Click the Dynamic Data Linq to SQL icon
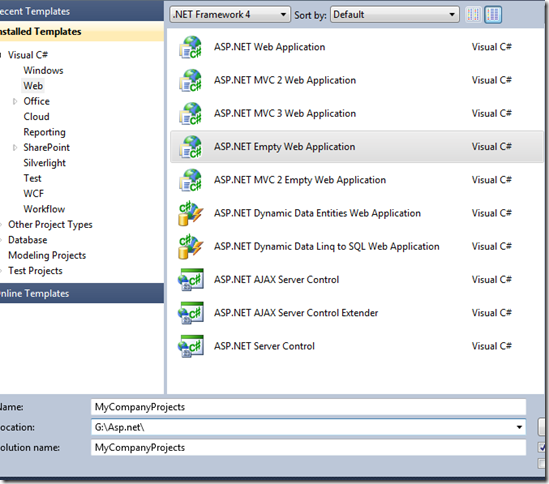The image size is (549, 484). pyautogui.click(x=190, y=247)
